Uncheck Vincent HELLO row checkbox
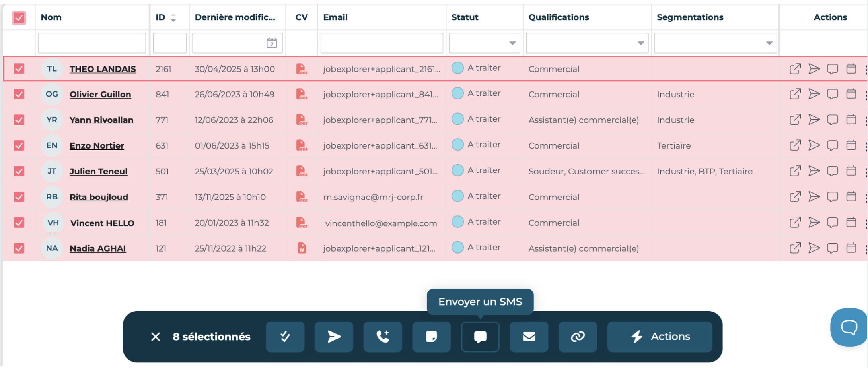 pyautogui.click(x=19, y=223)
